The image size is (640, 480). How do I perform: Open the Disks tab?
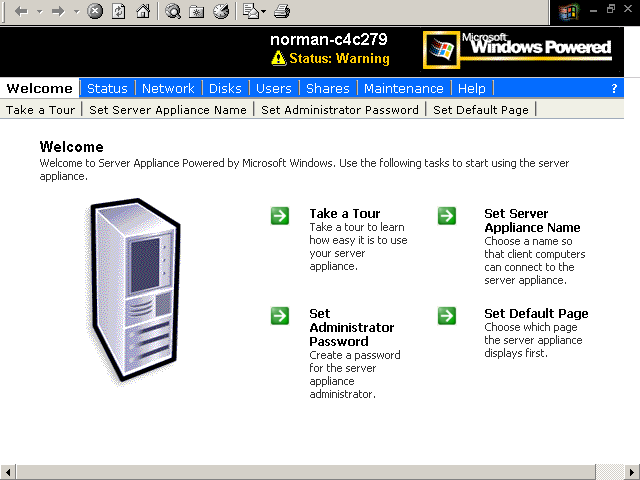[x=225, y=88]
